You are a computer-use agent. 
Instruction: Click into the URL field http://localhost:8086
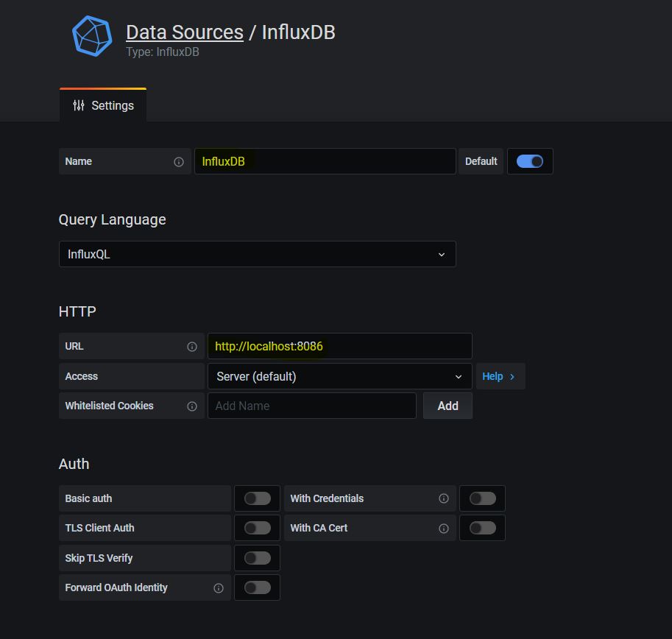coord(340,346)
